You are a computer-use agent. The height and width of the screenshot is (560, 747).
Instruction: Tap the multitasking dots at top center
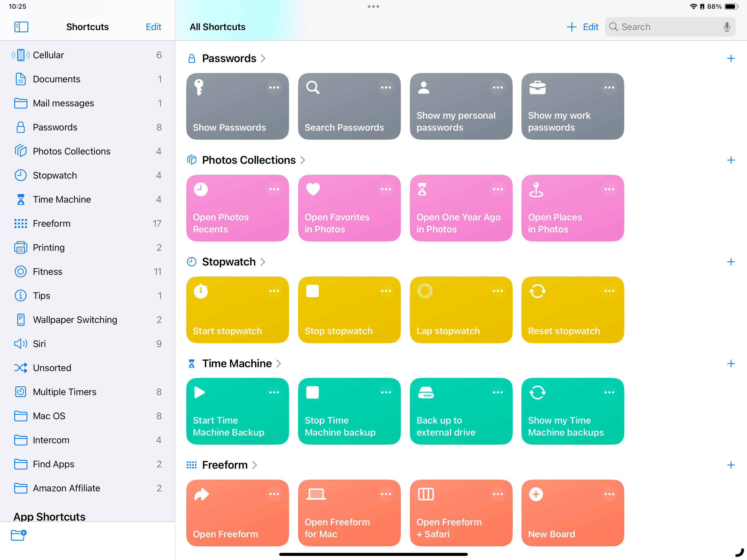pos(373,6)
